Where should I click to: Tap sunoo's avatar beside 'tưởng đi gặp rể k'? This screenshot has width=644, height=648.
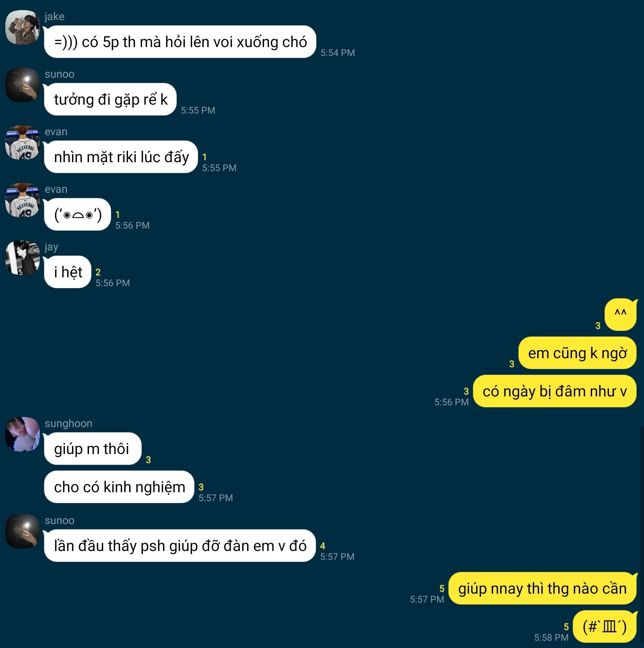pyautogui.click(x=23, y=85)
